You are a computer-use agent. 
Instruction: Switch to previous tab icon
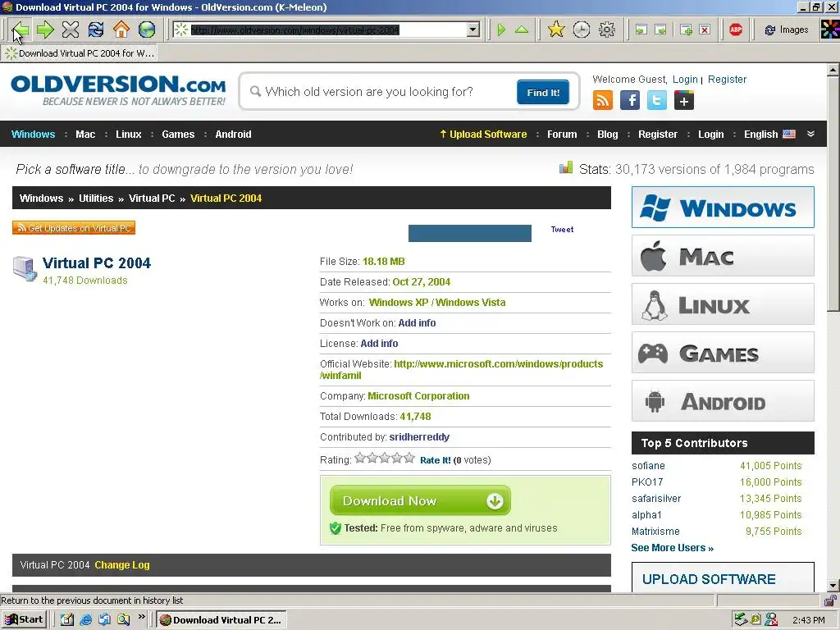(641, 30)
